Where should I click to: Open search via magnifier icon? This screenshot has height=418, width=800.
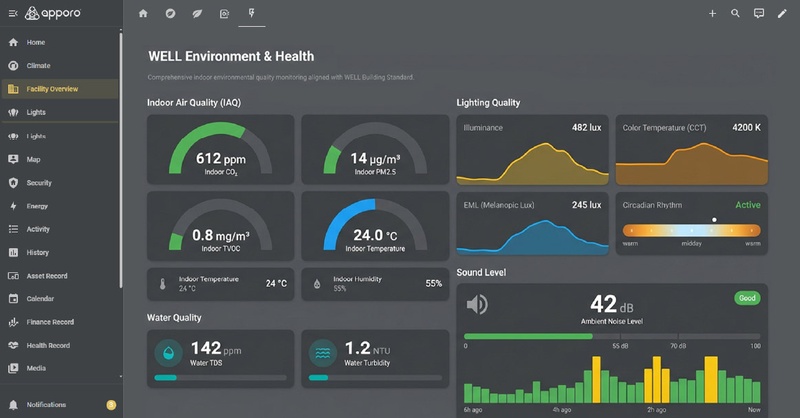coord(735,13)
